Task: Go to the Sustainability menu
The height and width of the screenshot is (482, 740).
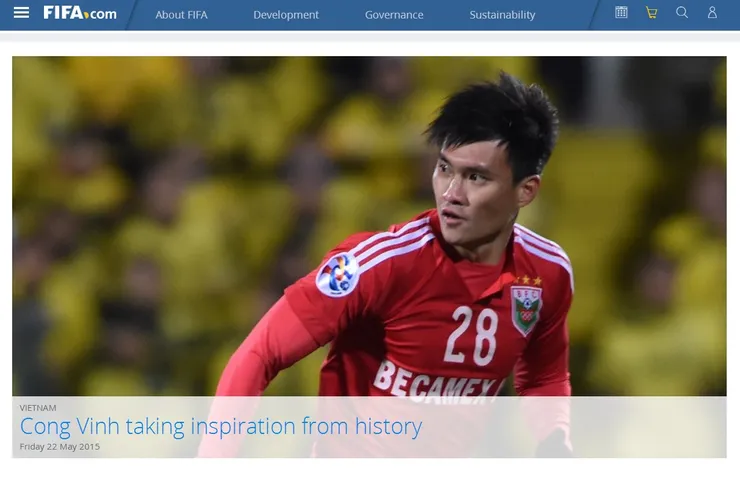Action: point(502,15)
